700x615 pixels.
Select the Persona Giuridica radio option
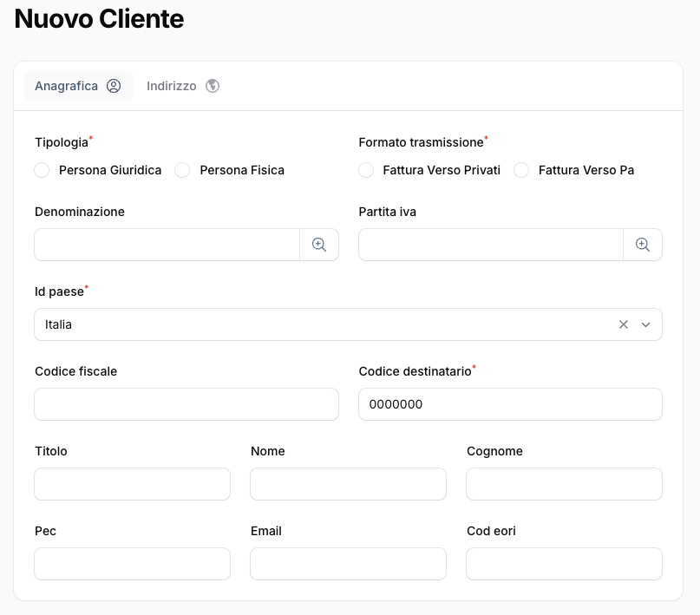click(x=42, y=170)
